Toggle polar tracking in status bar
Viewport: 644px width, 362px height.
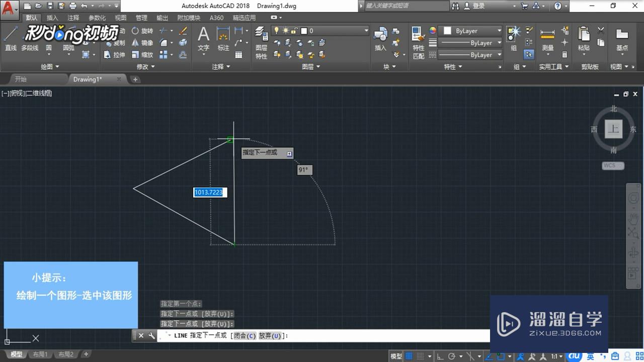point(452,356)
